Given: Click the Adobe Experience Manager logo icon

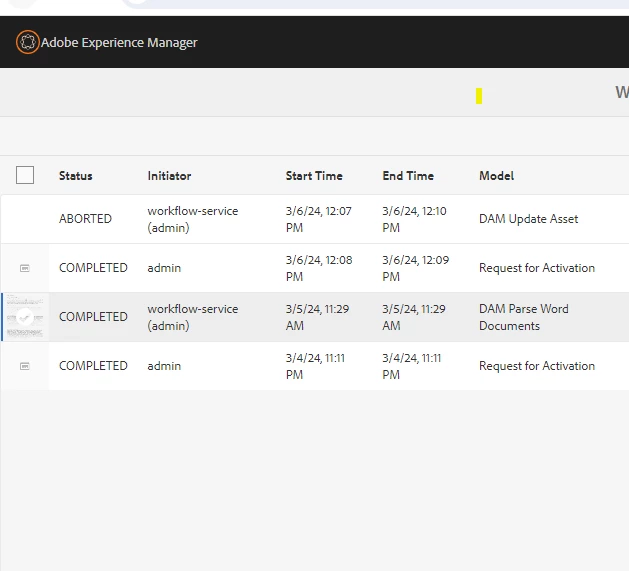Looking at the screenshot, I should [x=28, y=42].
